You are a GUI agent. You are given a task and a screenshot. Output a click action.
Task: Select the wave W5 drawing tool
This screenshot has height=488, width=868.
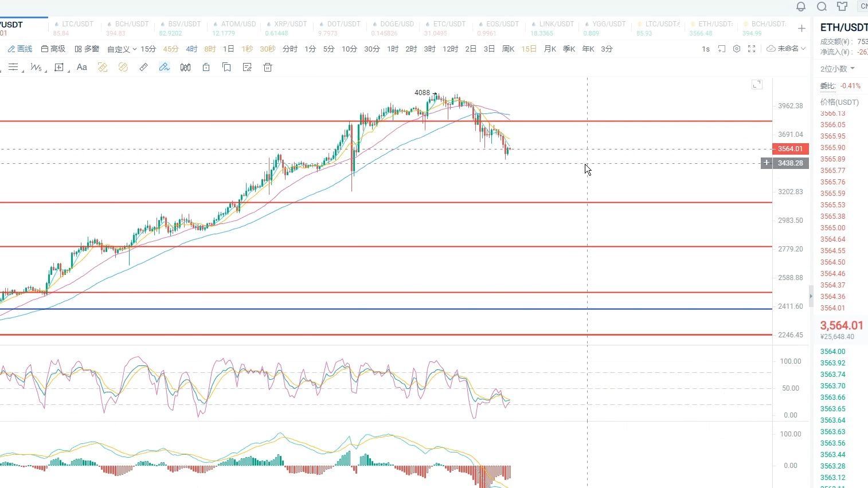36,68
